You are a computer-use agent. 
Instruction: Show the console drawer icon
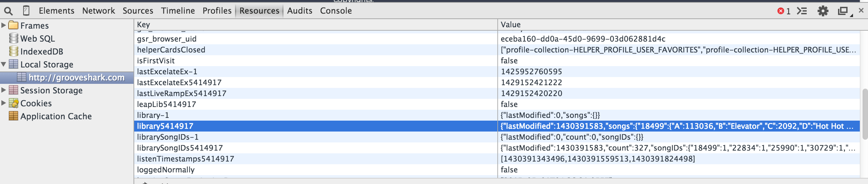[x=802, y=11]
